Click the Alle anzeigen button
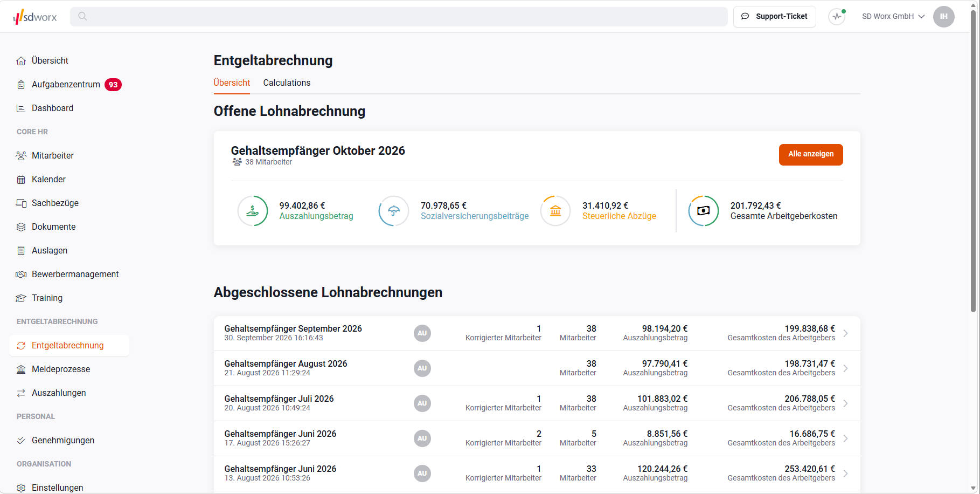 click(x=811, y=155)
